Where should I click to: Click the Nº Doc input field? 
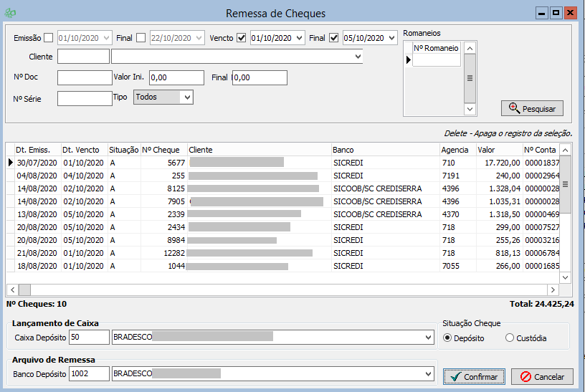(85, 77)
